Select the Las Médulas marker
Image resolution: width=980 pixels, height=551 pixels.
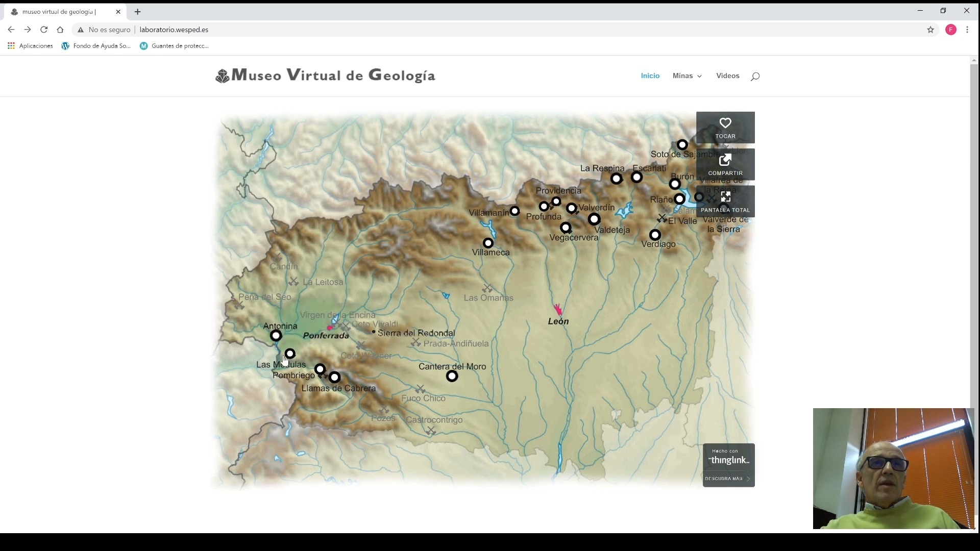click(290, 354)
